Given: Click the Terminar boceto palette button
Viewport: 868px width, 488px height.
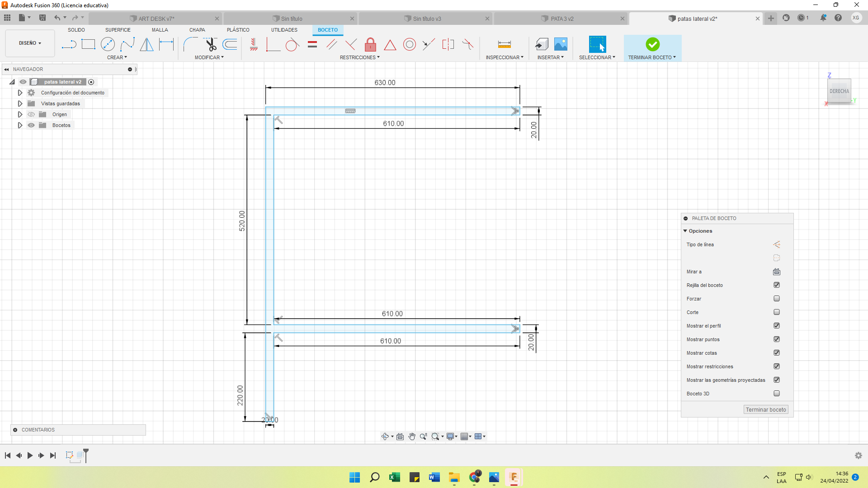Looking at the screenshot, I should (766, 409).
